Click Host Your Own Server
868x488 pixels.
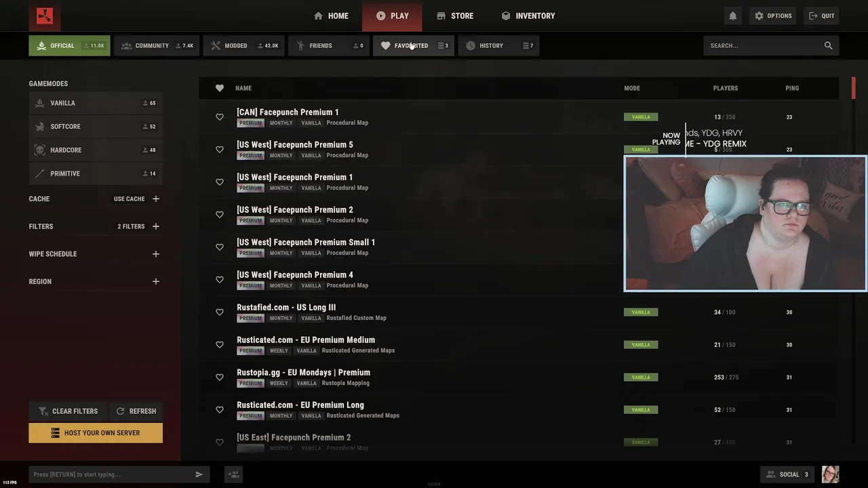96,432
